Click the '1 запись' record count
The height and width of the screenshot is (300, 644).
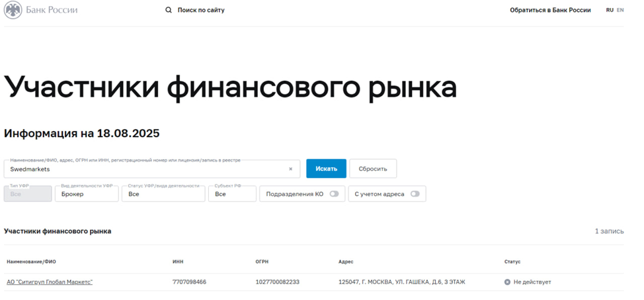[610, 231]
